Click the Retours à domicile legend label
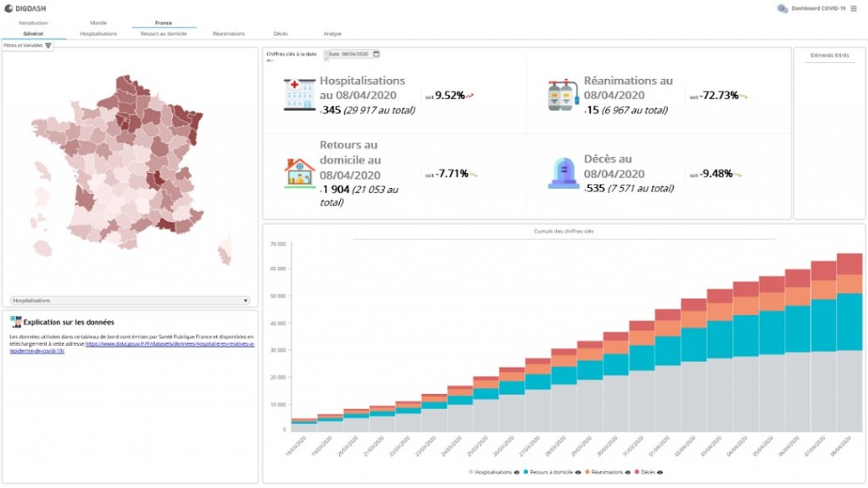 click(x=551, y=473)
